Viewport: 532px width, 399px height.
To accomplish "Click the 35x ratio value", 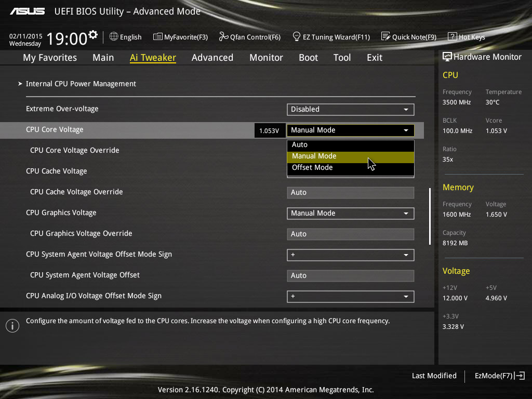I will click(x=448, y=159).
